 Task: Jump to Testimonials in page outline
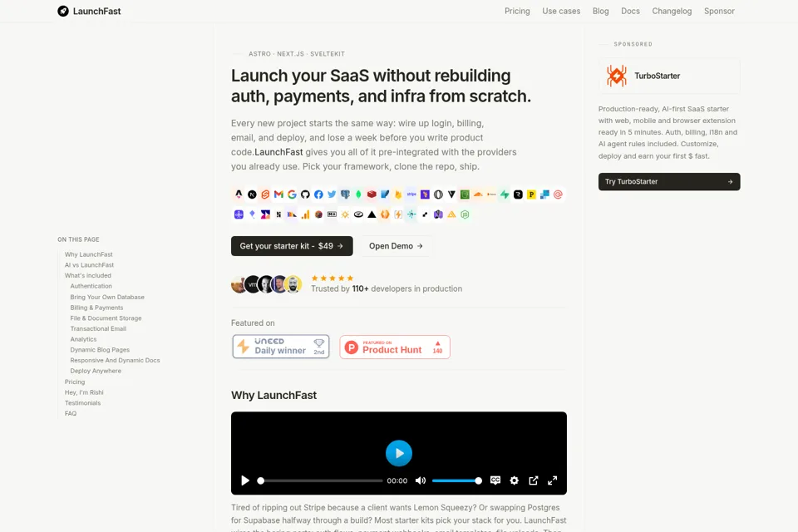82,403
